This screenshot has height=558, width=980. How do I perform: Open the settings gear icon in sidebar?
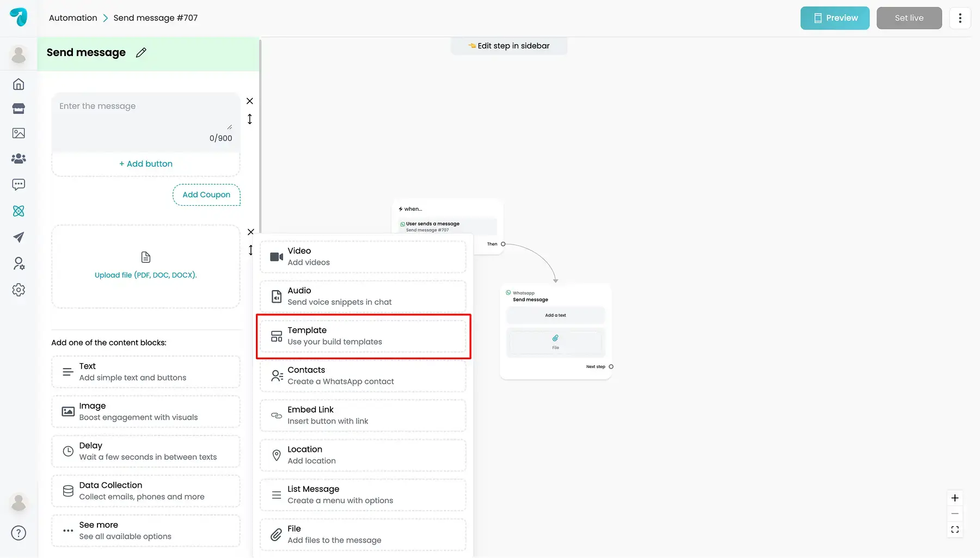19,290
